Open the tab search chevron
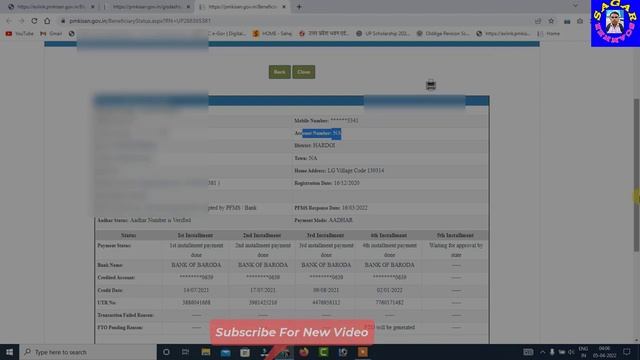This screenshot has width=640, height=360. tap(575, 6)
